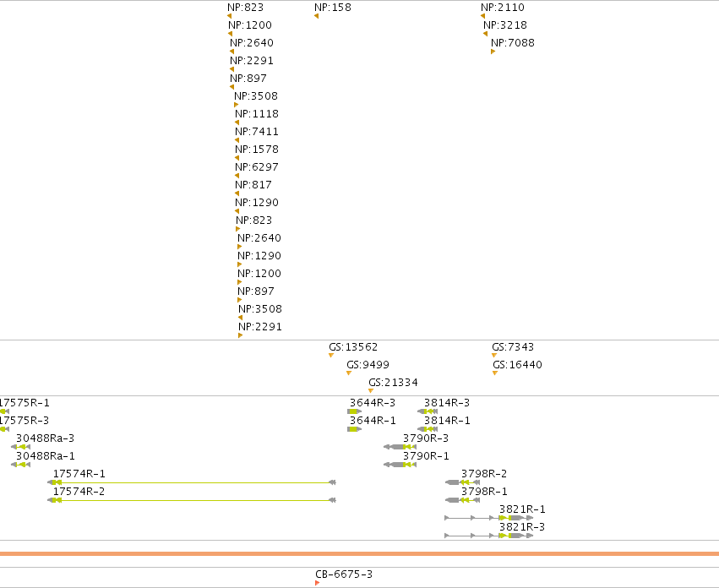Click the 3790R-1 gene model glyph
The height and width of the screenshot is (588, 719).
tap(400, 465)
